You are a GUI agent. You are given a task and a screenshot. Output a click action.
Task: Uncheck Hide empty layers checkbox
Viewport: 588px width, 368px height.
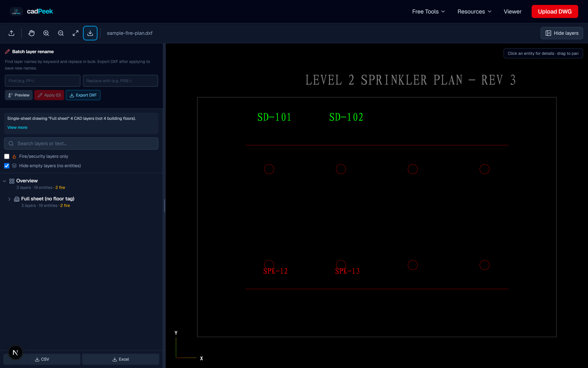click(x=7, y=166)
